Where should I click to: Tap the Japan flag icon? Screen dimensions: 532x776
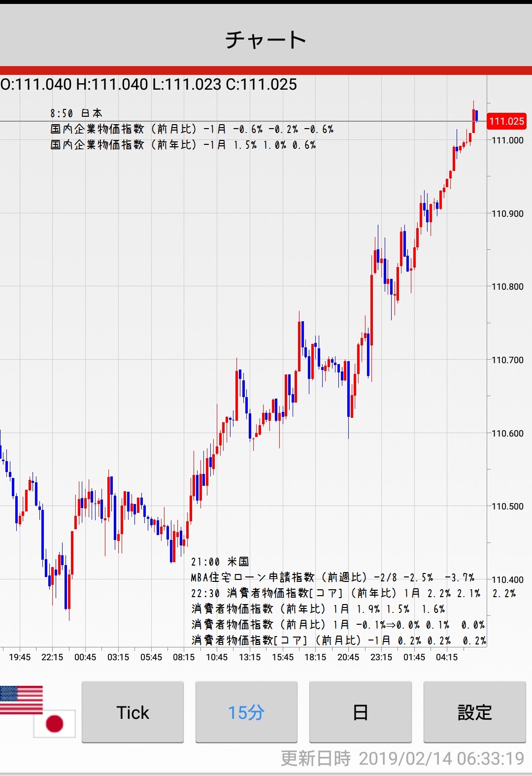coord(55,723)
